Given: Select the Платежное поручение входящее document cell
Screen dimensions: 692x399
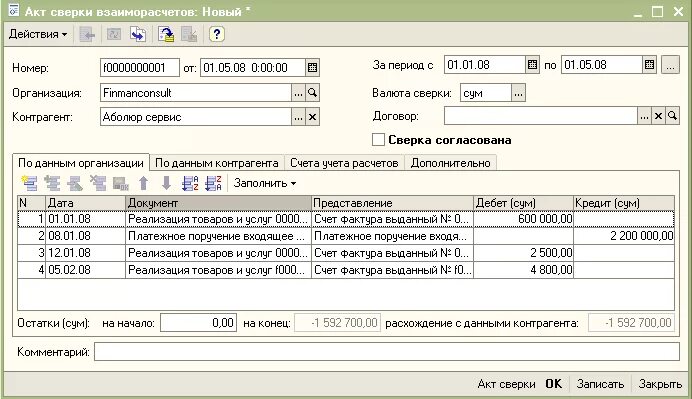Looking at the screenshot, I should [218, 236].
